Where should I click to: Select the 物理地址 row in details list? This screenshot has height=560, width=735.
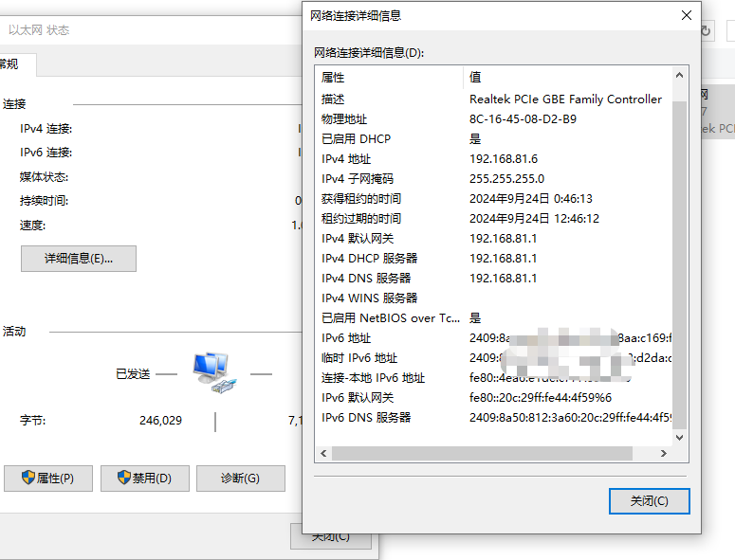(494, 119)
